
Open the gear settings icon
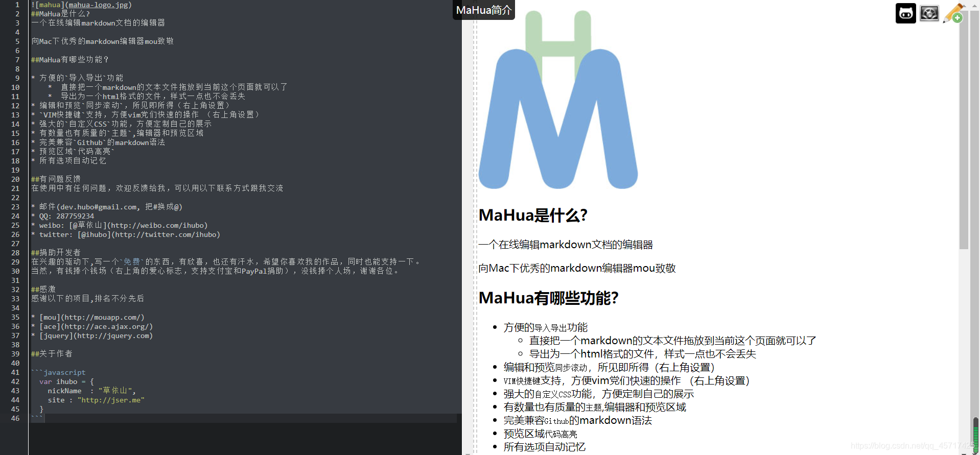click(x=929, y=13)
